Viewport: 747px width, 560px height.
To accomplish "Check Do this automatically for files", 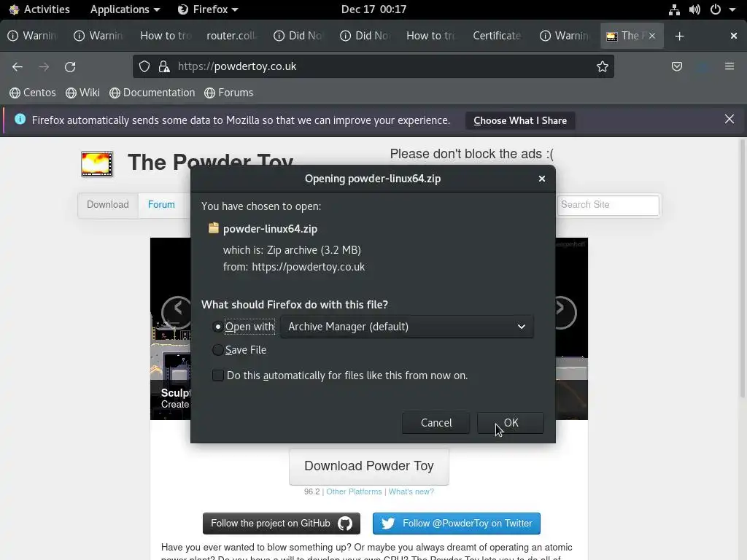I will tap(217, 376).
